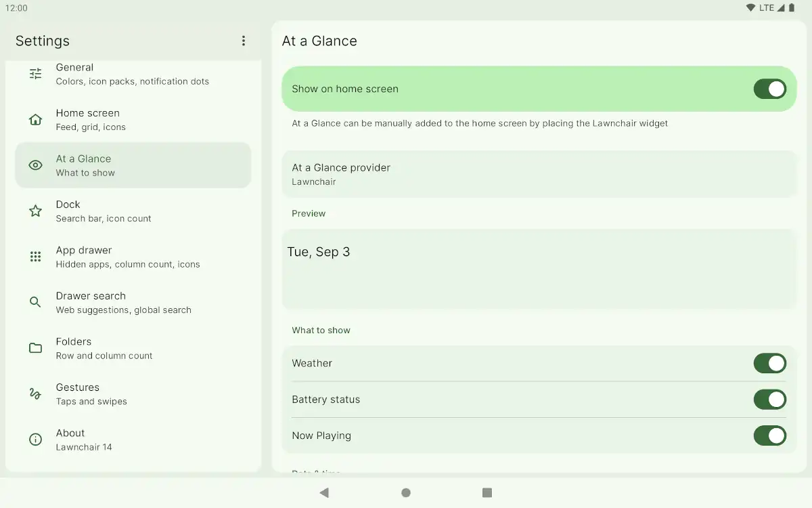The height and width of the screenshot is (508, 812).
Task: Click the Drawer search magnifier icon
Action: pos(35,302)
